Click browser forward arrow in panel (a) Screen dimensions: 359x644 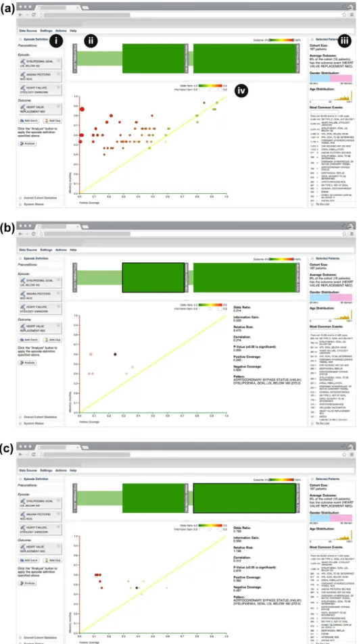pyautogui.click(x=26, y=14)
